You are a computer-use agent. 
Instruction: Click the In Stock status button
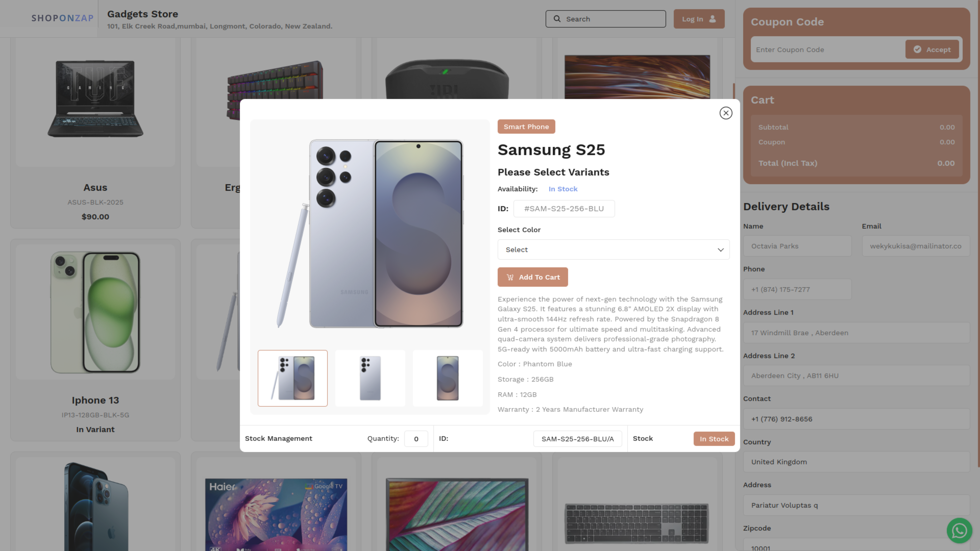click(x=714, y=439)
